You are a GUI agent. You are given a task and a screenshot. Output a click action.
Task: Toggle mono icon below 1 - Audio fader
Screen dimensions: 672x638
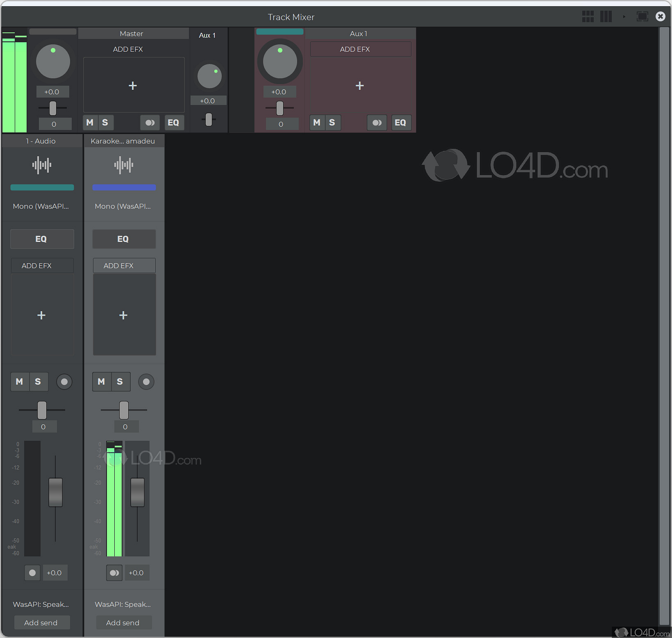(x=32, y=573)
